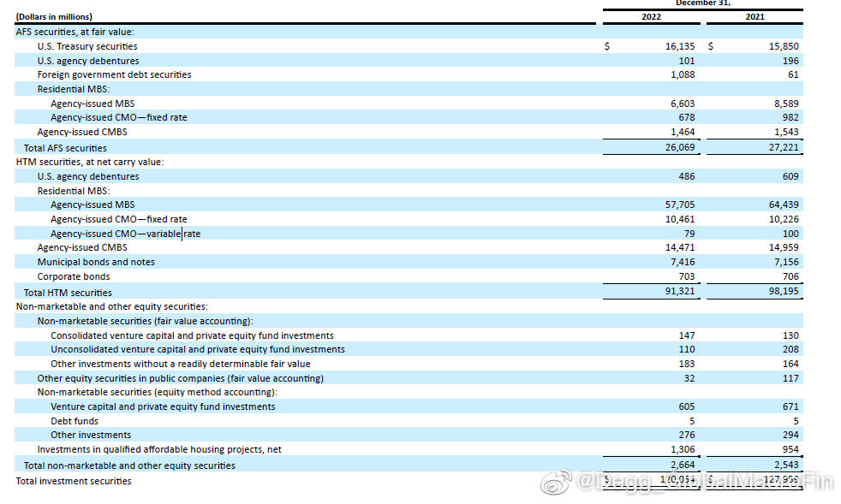Select value 10,226 for HTM CMO fixed rate

tap(784, 219)
